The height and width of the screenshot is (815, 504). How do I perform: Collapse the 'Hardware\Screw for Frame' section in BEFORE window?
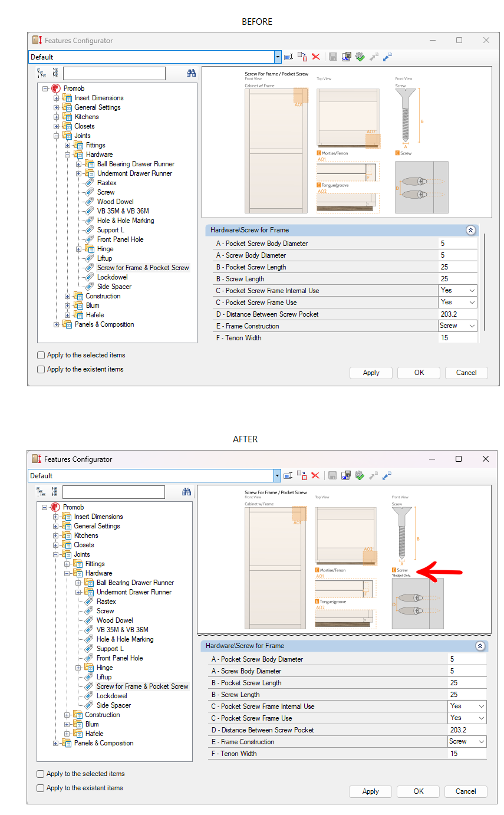click(470, 230)
